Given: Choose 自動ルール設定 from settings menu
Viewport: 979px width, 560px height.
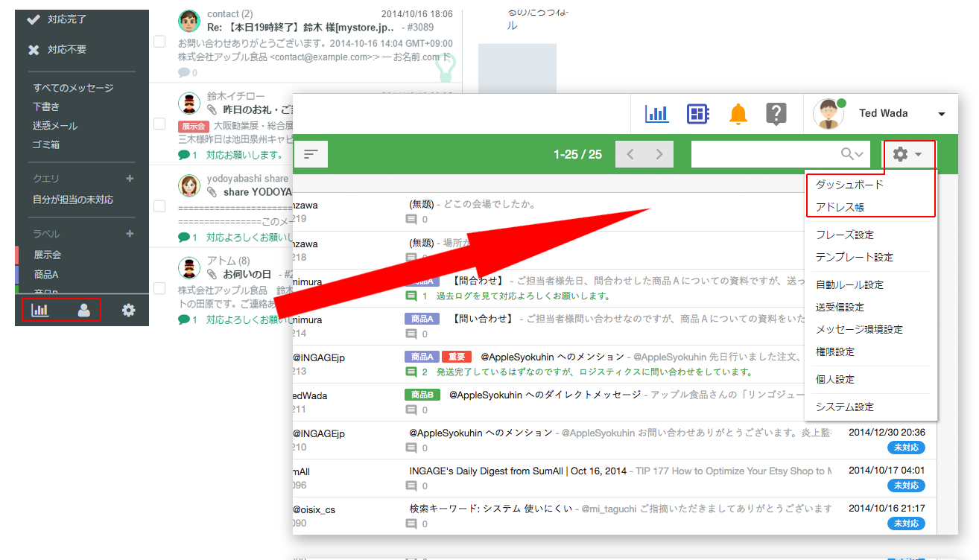Looking at the screenshot, I should [849, 284].
